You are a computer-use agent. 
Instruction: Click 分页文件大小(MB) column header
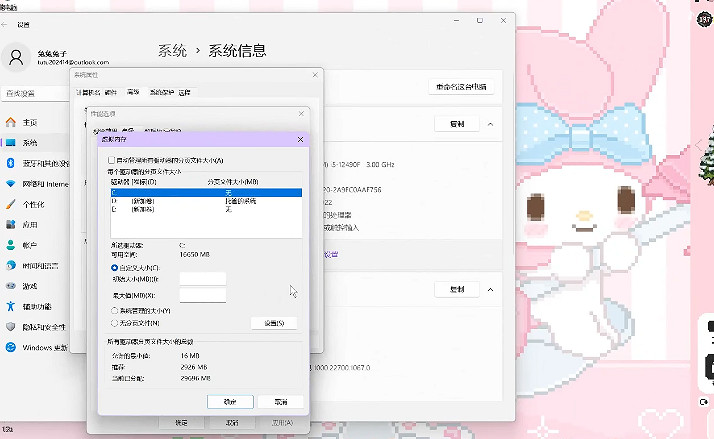click(x=233, y=182)
